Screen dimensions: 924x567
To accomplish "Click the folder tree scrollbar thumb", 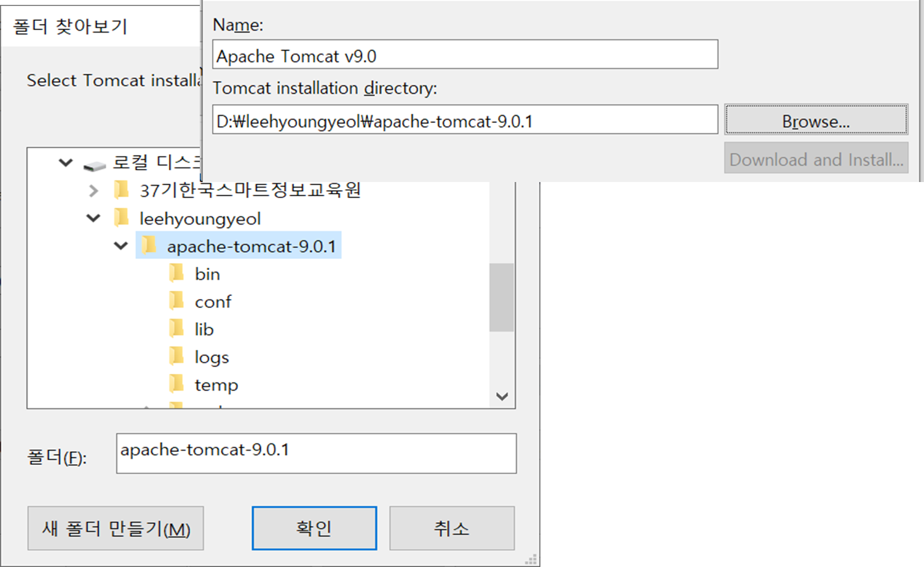I will coord(502,298).
